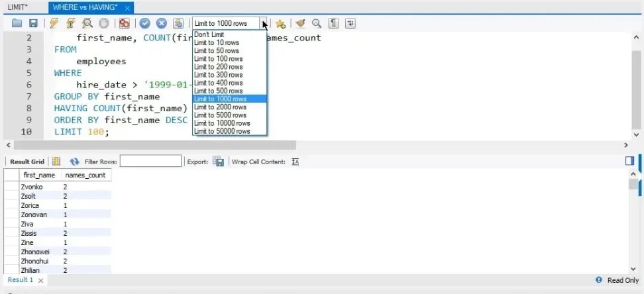
Task: Toggle the result side panel icon
Action: coord(629,161)
